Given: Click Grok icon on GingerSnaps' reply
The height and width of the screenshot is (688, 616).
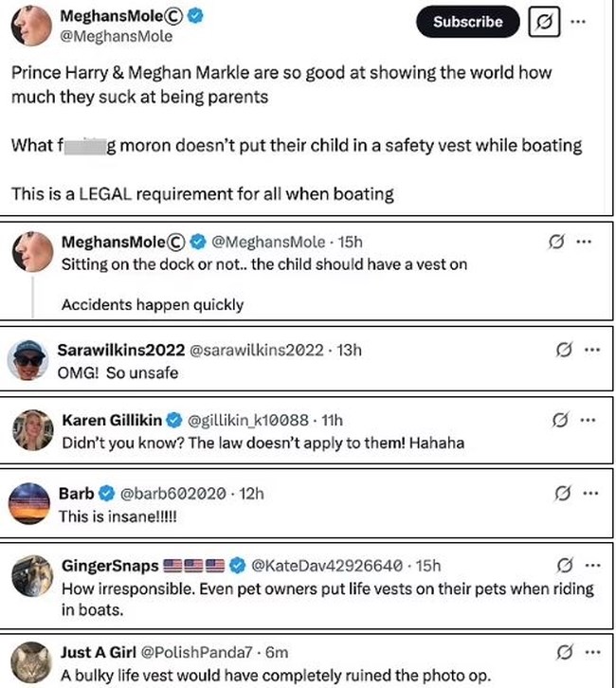Looking at the screenshot, I should tap(564, 566).
